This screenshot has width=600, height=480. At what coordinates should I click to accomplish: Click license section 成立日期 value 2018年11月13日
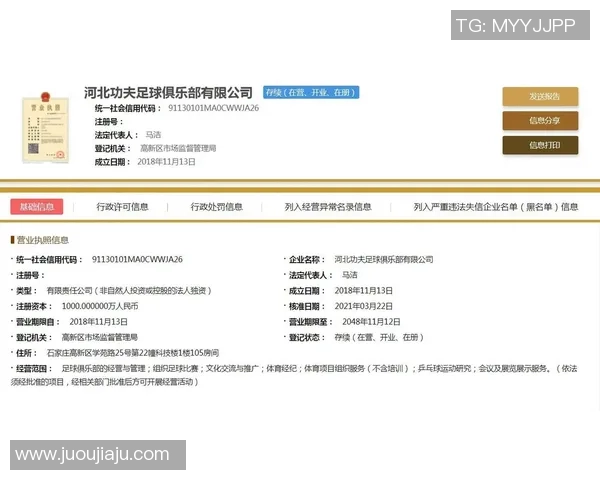click(364, 291)
